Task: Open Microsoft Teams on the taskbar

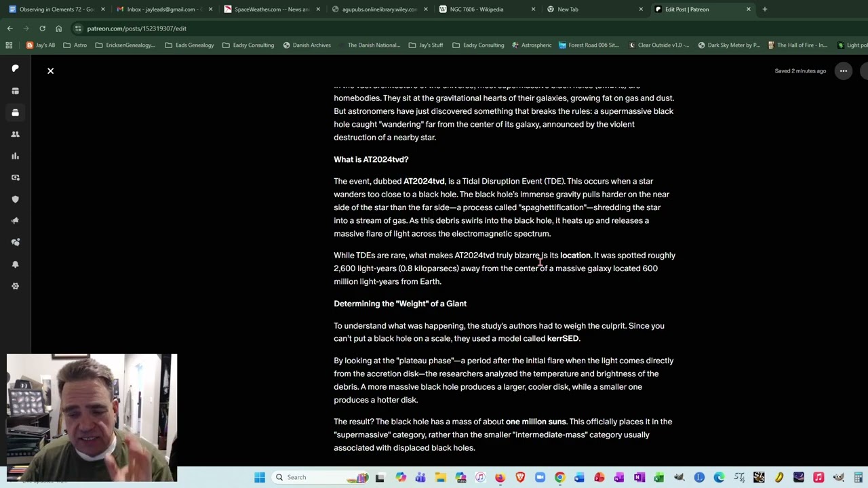Action: [421, 477]
